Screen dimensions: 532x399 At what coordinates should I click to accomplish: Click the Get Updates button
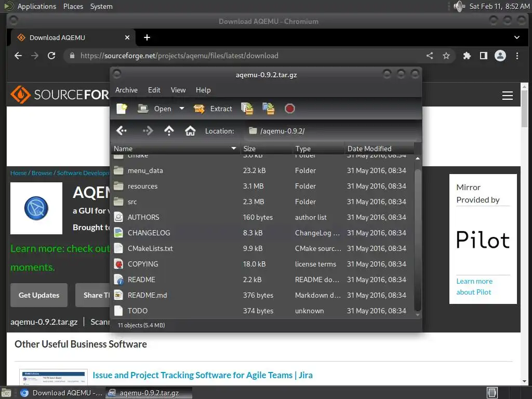pyautogui.click(x=39, y=295)
